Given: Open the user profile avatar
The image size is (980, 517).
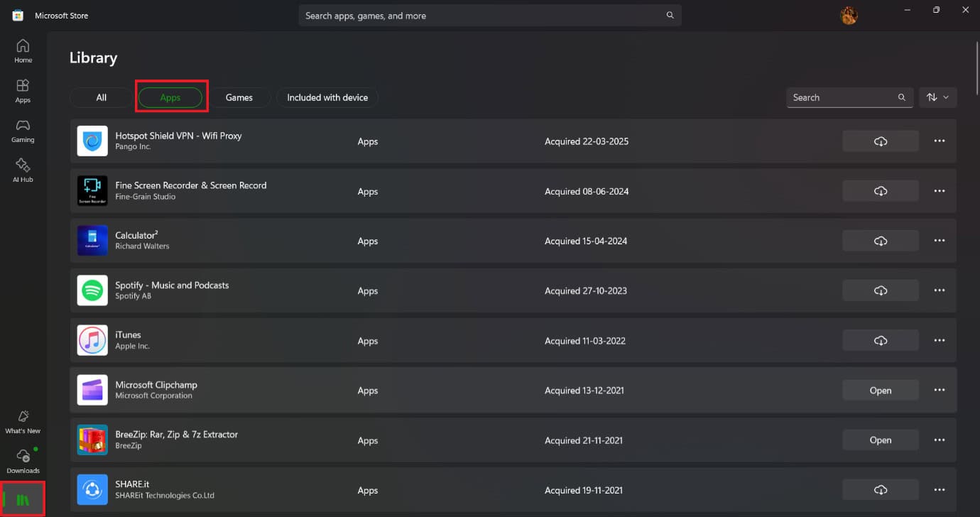Looking at the screenshot, I should pos(849,16).
